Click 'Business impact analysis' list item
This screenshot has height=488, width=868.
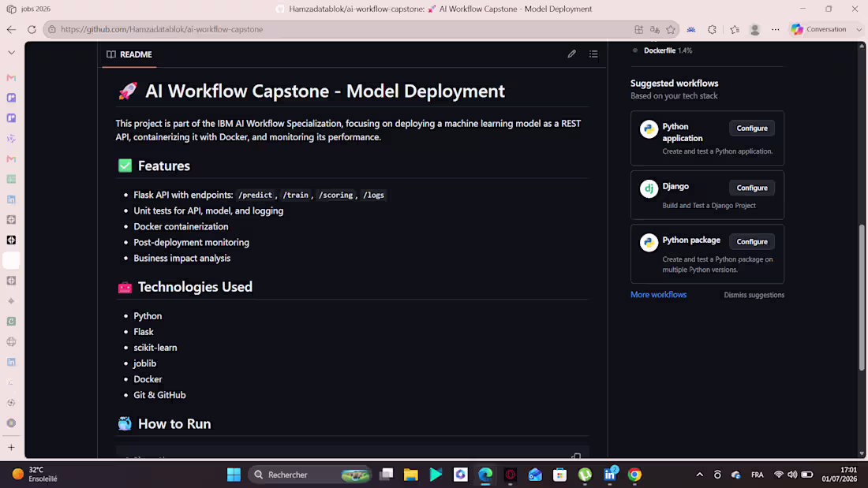pos(181,258)
